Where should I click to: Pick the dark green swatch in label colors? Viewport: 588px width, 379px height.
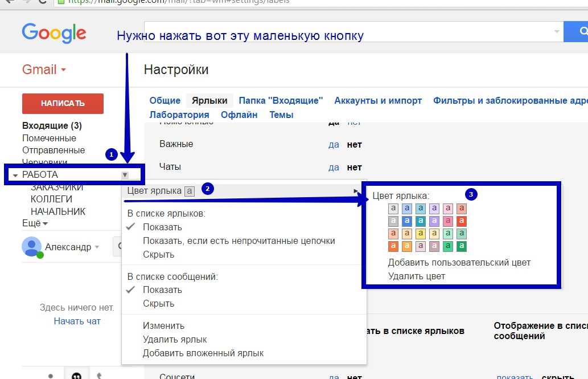point(462,246)
